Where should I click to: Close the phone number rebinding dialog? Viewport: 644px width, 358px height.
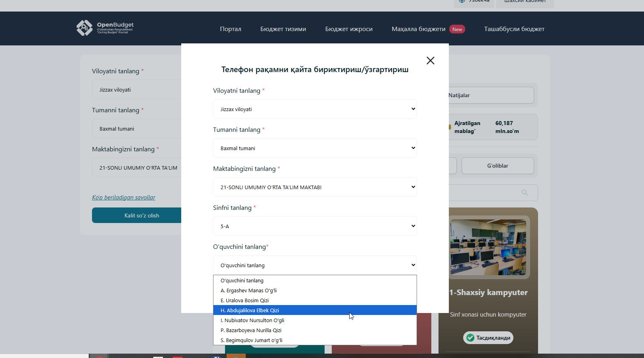(x=431, y=61)
